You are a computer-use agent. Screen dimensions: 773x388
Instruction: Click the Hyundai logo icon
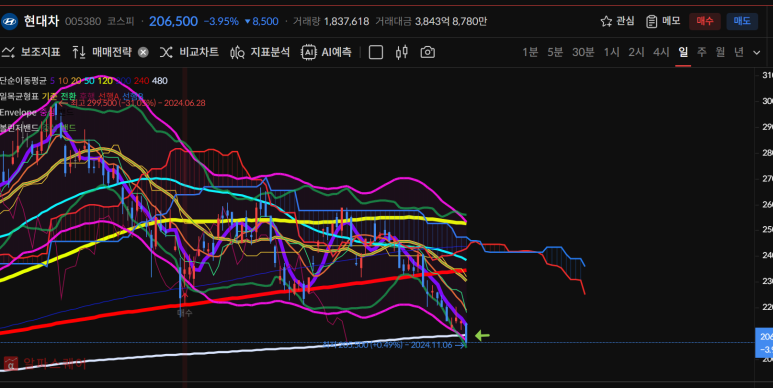pos(9,21)
